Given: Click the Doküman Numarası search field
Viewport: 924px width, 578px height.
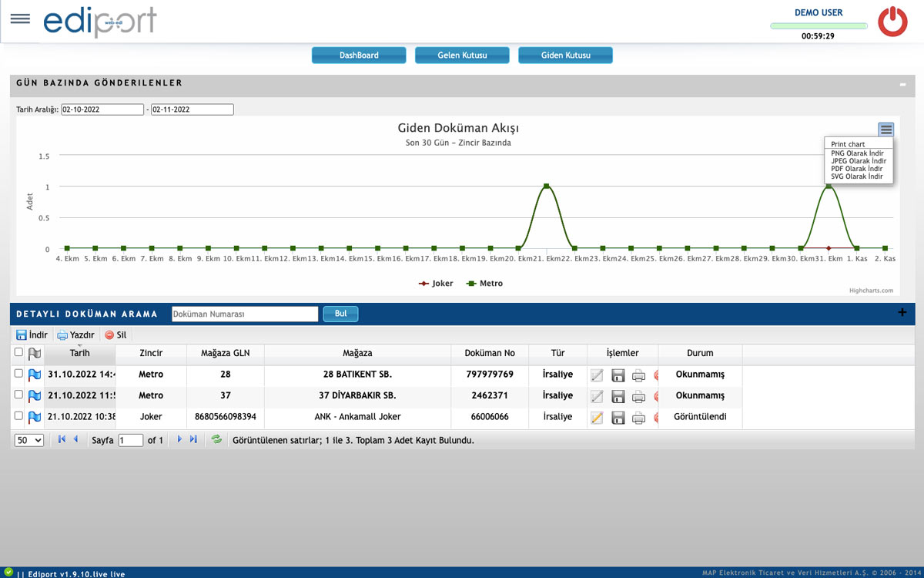Looking at the screenshot, I should [244, 314].
